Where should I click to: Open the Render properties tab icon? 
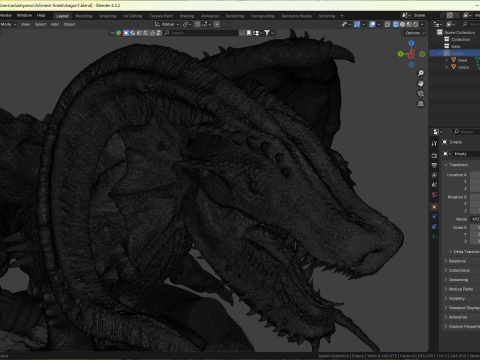[x=434, y=155]
